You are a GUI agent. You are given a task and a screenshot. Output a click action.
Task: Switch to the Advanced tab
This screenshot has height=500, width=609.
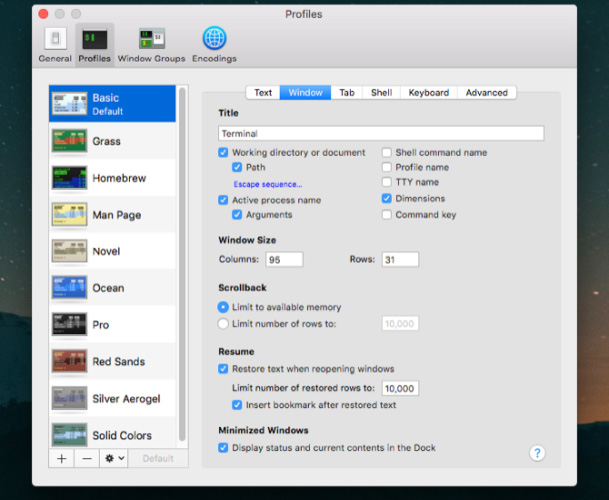pyautogui.click(x=486, y=93)
